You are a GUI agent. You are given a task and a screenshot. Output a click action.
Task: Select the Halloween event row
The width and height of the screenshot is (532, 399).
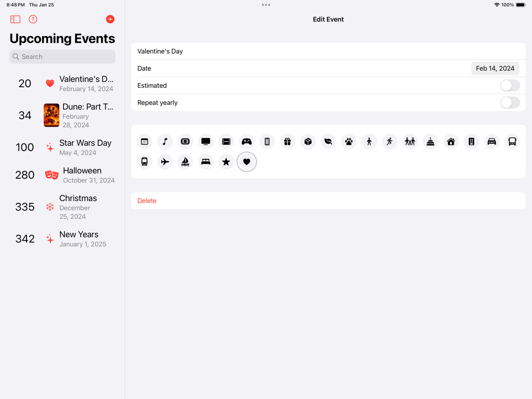tap(62, 175)
